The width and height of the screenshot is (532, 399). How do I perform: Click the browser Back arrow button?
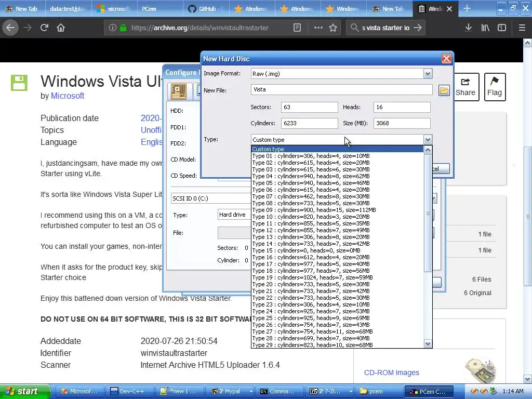pos(10,28)
